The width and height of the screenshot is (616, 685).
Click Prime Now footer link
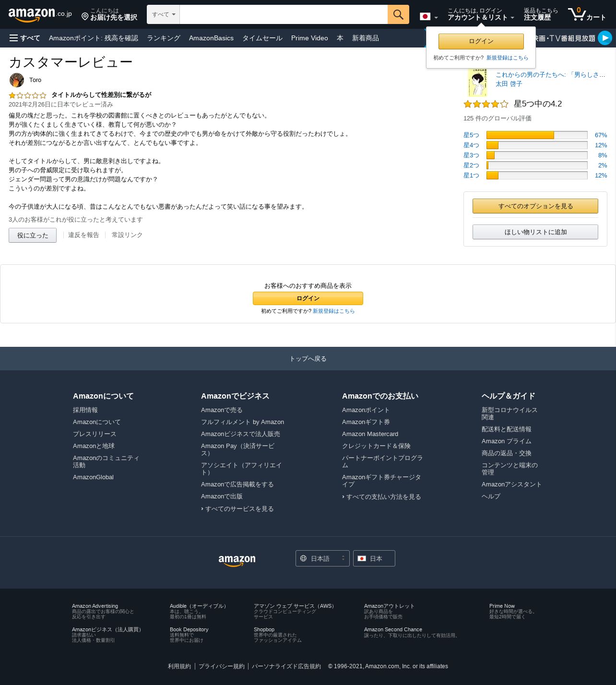coord(502,606)
